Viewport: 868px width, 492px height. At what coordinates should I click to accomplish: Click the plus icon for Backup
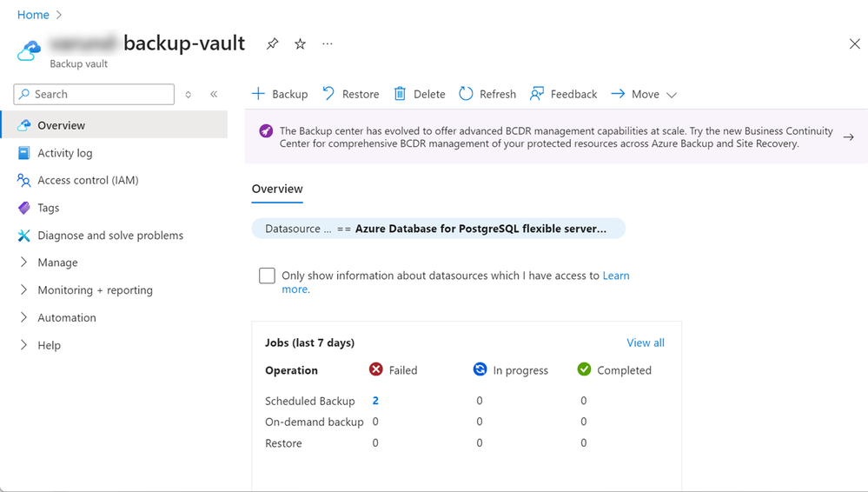[x=259, y=94]
